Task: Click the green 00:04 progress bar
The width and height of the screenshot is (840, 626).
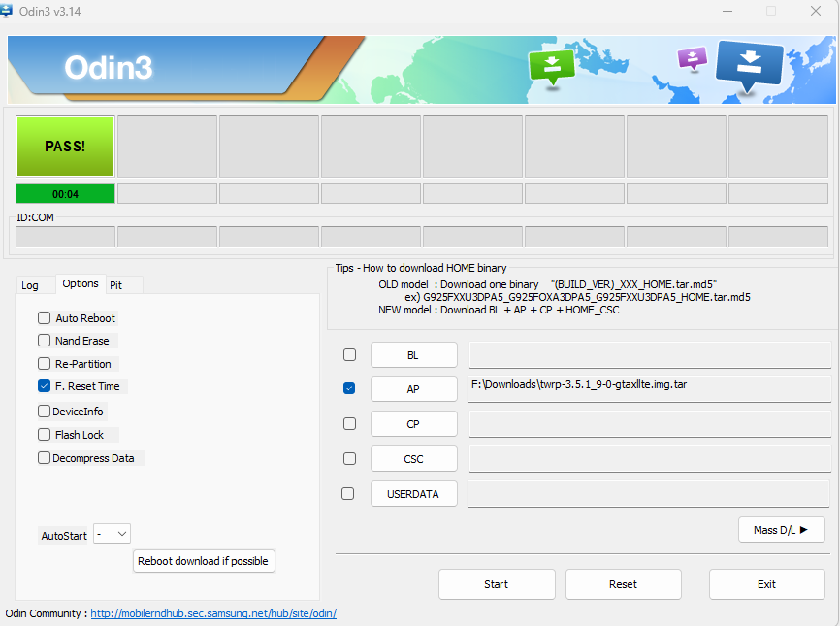Action: 65,194
